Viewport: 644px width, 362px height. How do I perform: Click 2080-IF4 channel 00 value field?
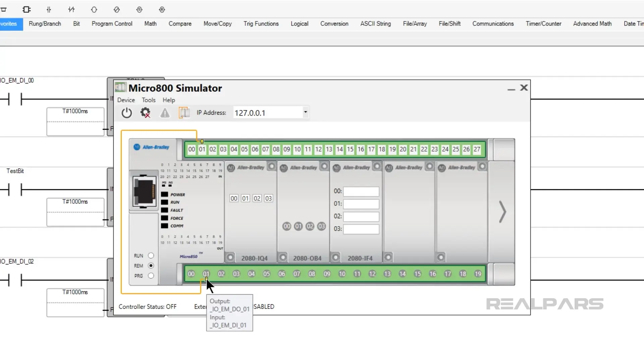tap(361, 191)
